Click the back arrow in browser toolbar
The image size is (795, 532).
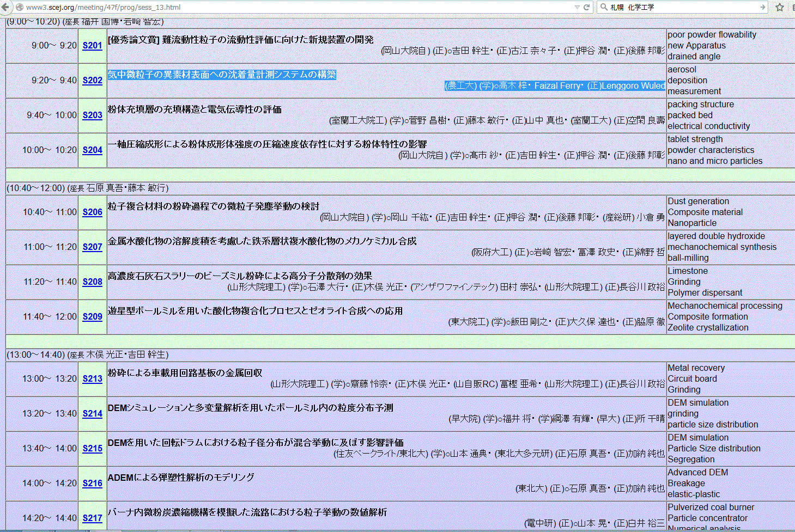8,7
